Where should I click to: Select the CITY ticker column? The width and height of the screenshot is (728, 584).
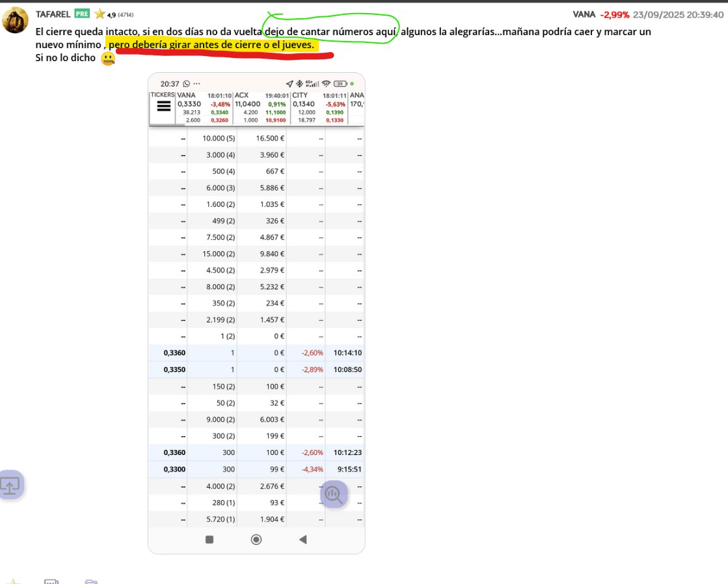[x=319, y=107]
